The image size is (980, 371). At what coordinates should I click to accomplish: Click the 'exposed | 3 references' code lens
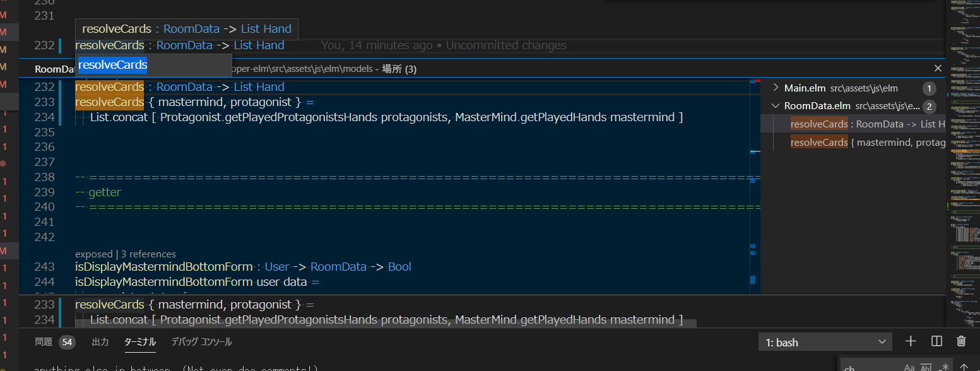(x=126, y=254)
